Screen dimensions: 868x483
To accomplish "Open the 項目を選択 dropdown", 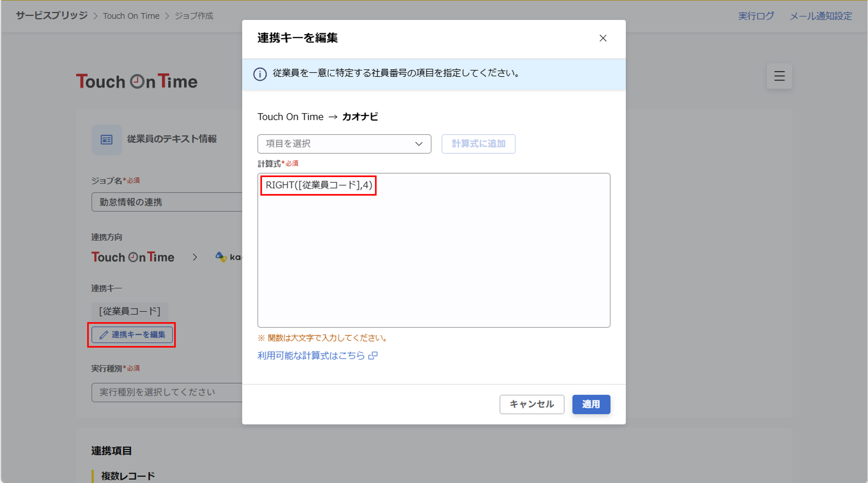I will coord(344,144).
